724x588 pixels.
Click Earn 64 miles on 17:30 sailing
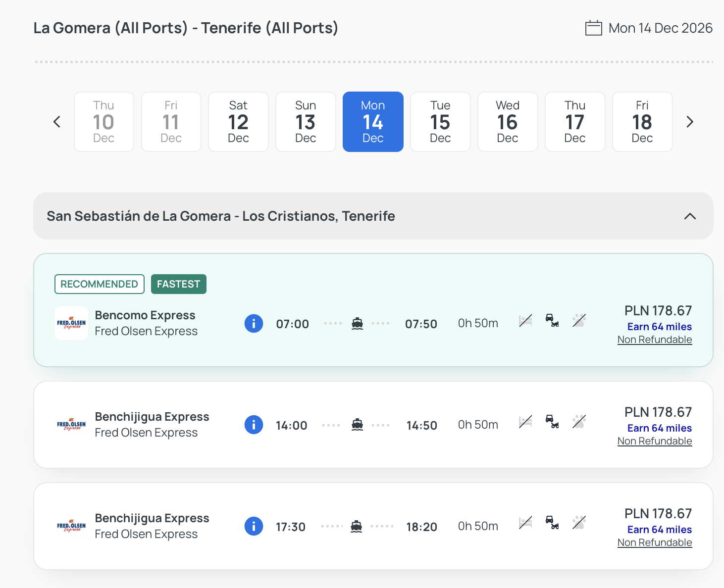[x=660, y=530]
